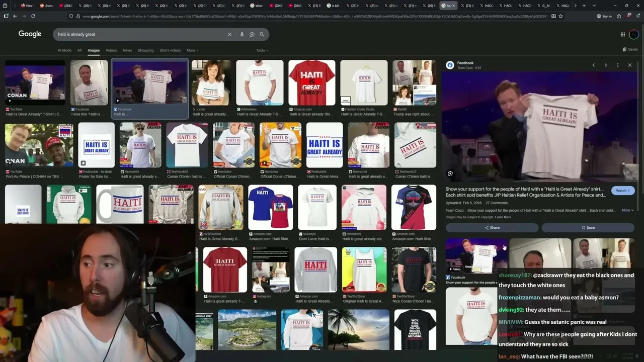Viewport: 644px width, 362px height.
Task: Switch to the Shopping results tab
Action: click(145, 50)
